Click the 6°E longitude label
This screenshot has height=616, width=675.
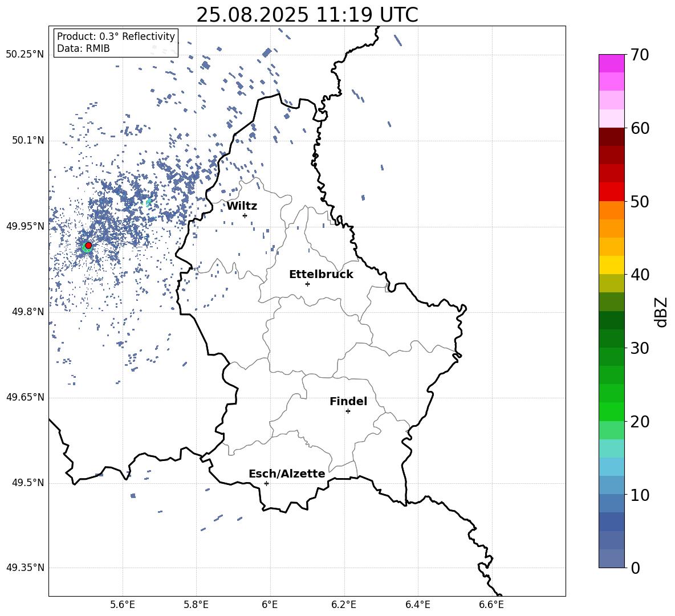pos(270,605)
